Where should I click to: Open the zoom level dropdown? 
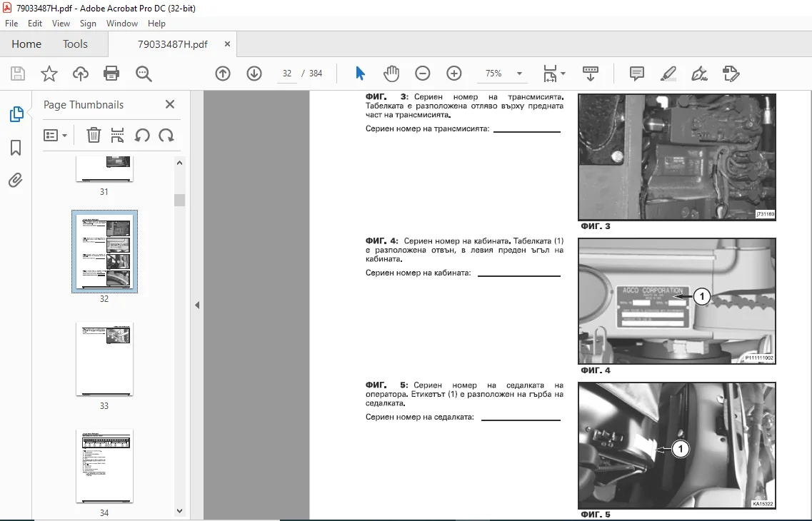coord(519,74)
